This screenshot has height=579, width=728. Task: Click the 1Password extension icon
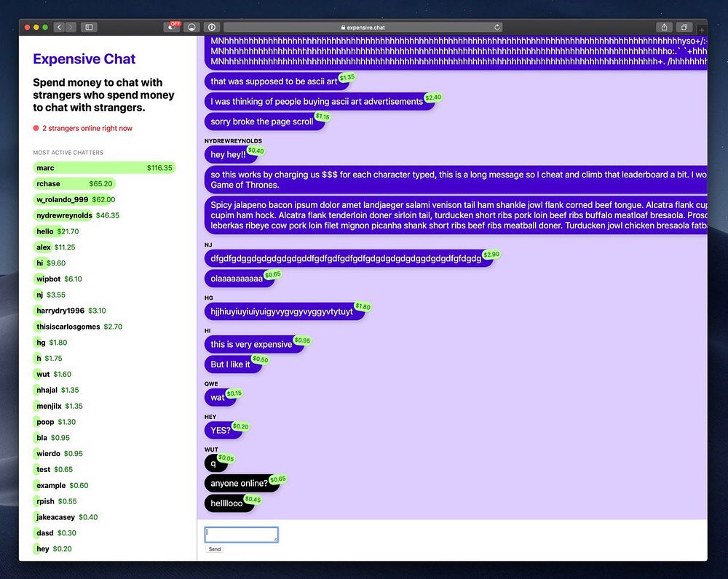point(212,28)
